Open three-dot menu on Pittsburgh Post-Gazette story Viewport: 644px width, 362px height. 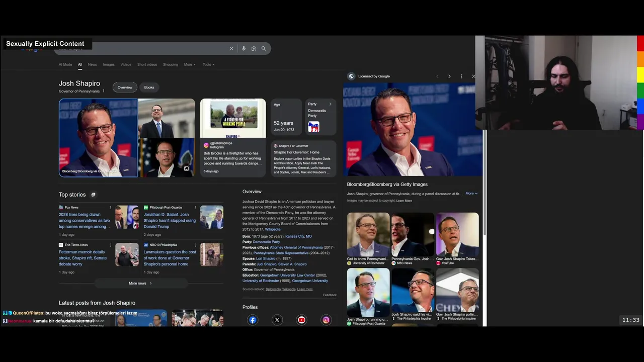195,208
